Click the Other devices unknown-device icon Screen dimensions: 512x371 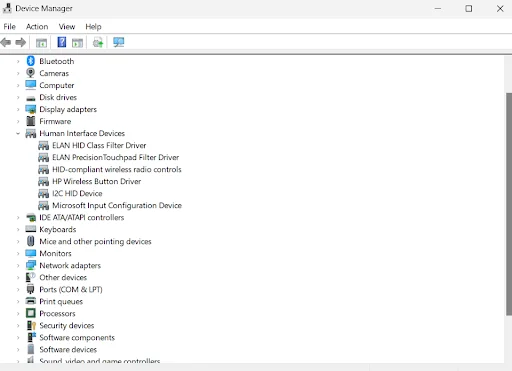pyautogui.click(x=31, y=277)
